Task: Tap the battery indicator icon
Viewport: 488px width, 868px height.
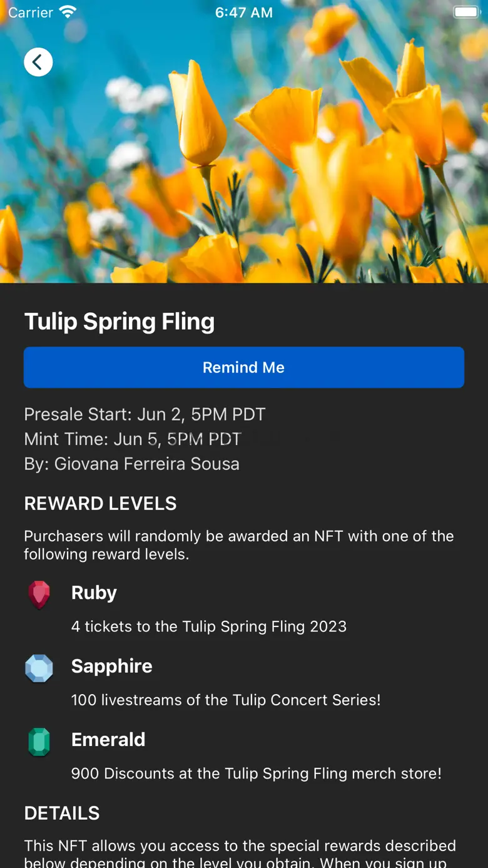Action: point(465,13)
